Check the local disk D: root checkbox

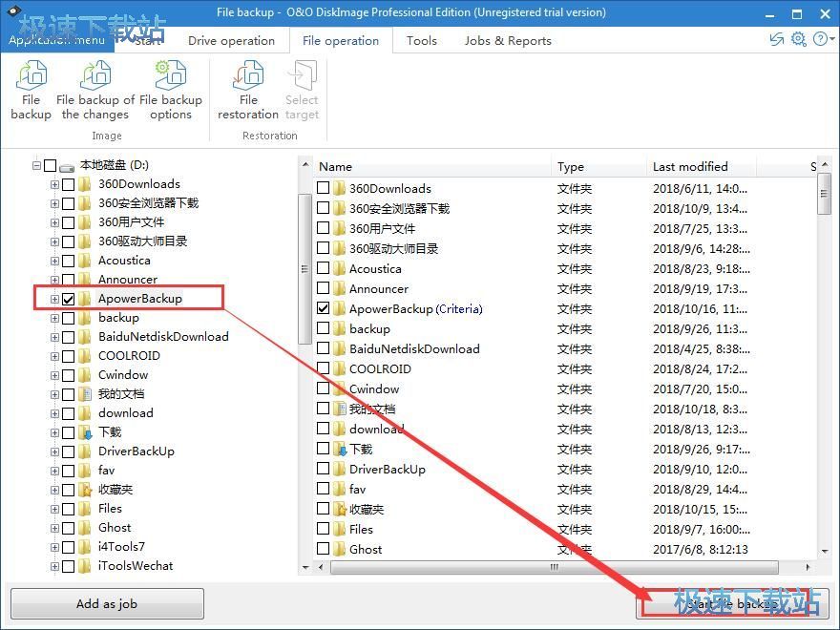[x=50, y=165]
